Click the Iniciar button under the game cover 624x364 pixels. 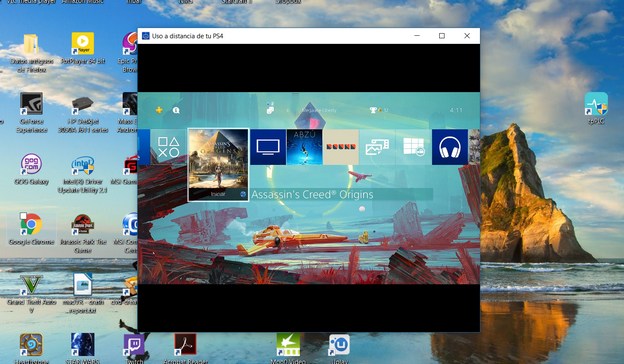218,194
